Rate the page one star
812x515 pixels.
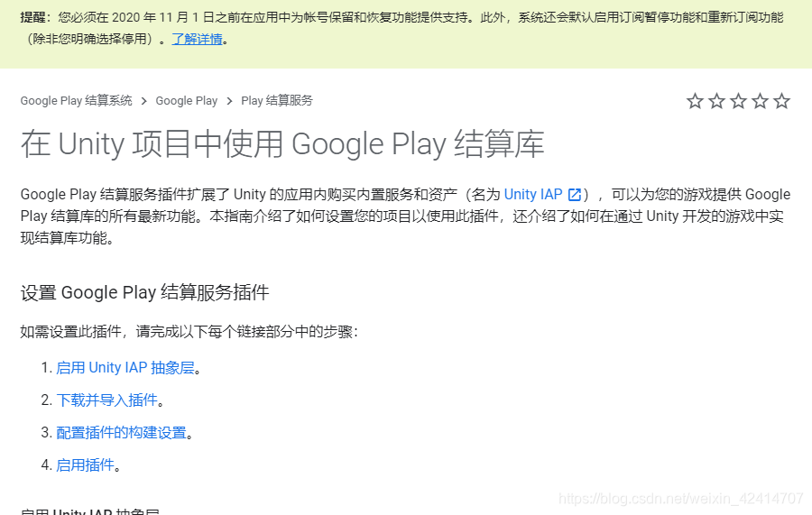pyautogui.click(x=695, y=101)
